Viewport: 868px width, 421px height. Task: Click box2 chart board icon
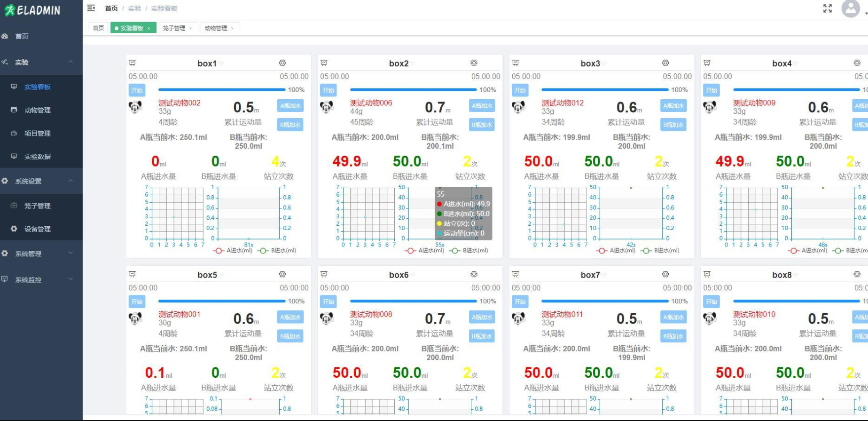(324, 63)
